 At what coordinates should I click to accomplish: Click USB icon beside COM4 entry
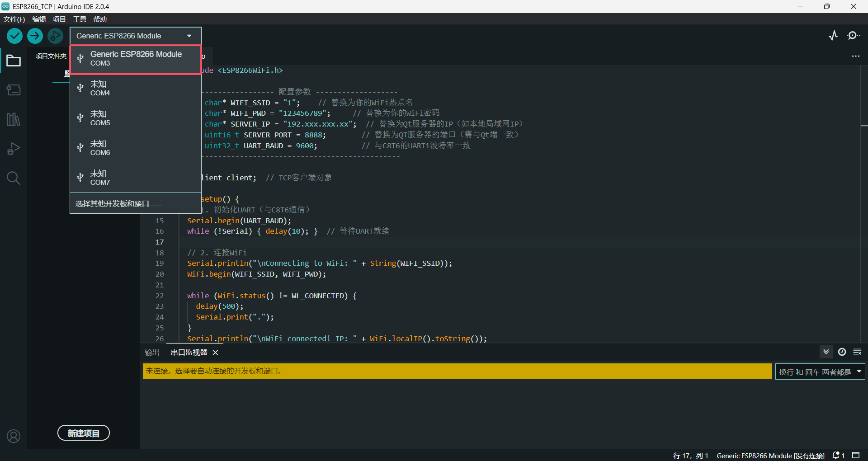(80, 88)
